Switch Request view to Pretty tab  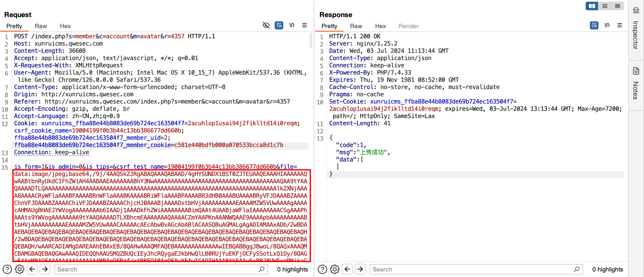pos(14,26)
